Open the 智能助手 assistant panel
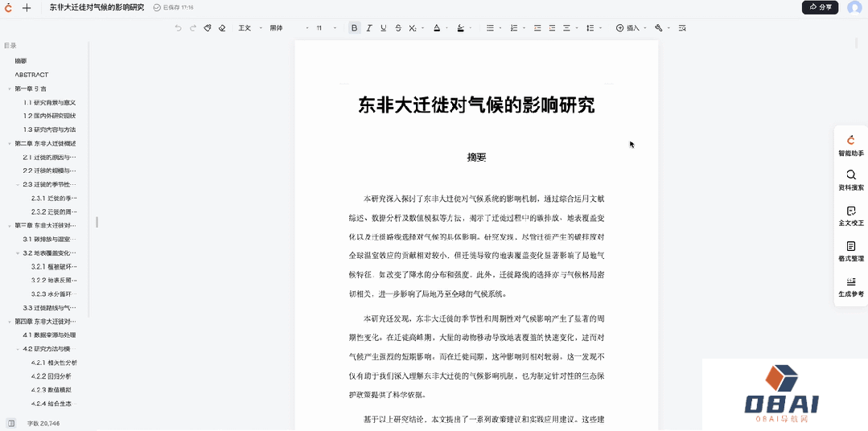The width and height of the screenshot is (868, 431). [850, 145]
